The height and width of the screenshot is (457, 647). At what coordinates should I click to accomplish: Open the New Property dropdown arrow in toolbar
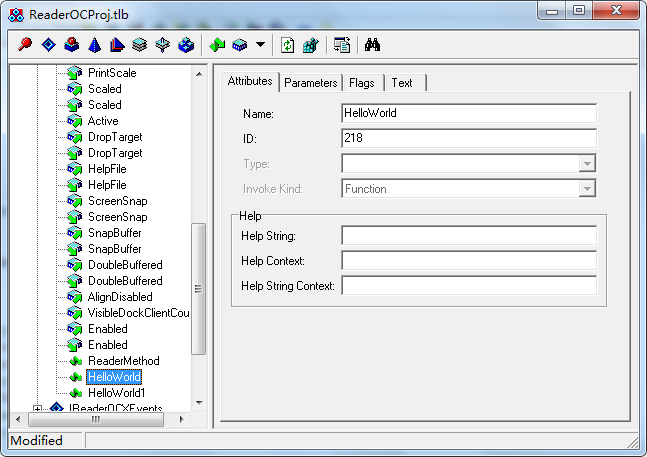260,45
